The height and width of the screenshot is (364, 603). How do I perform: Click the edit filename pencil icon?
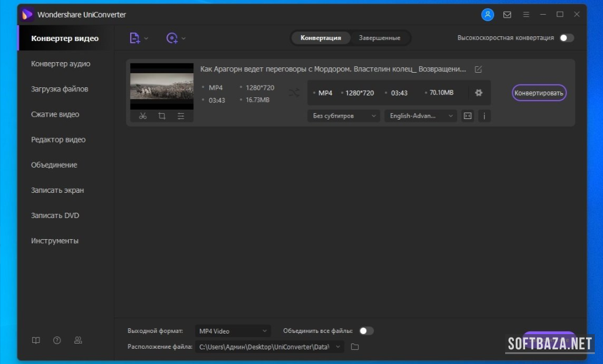[x=478, y=69]
